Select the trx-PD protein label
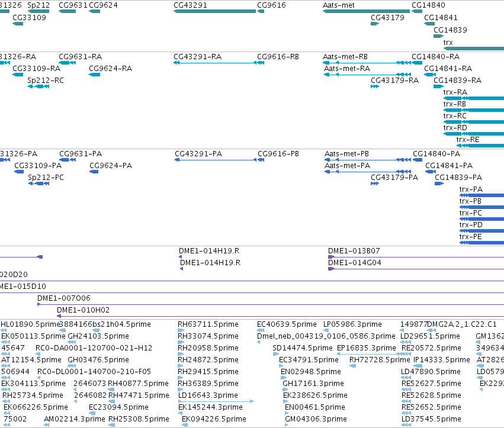The height and width of the screenshot is (428, 504). (x=471, y=225)
